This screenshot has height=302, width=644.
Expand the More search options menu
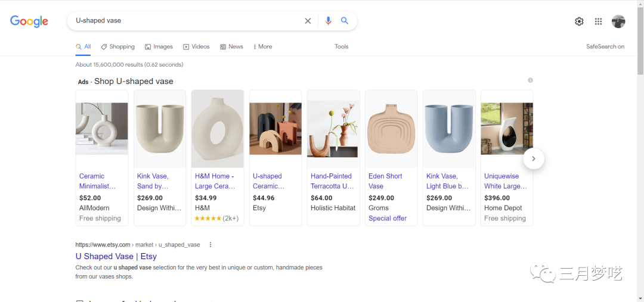tap(263, 47)
